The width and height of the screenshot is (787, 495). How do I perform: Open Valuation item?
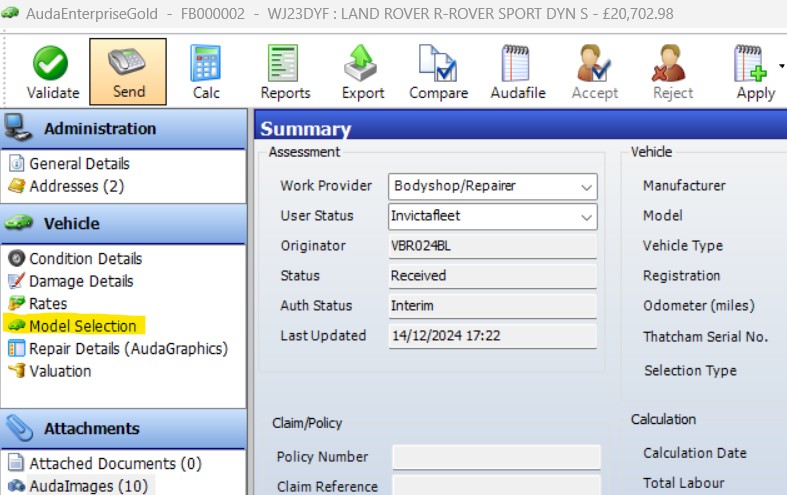coord(60,371)
